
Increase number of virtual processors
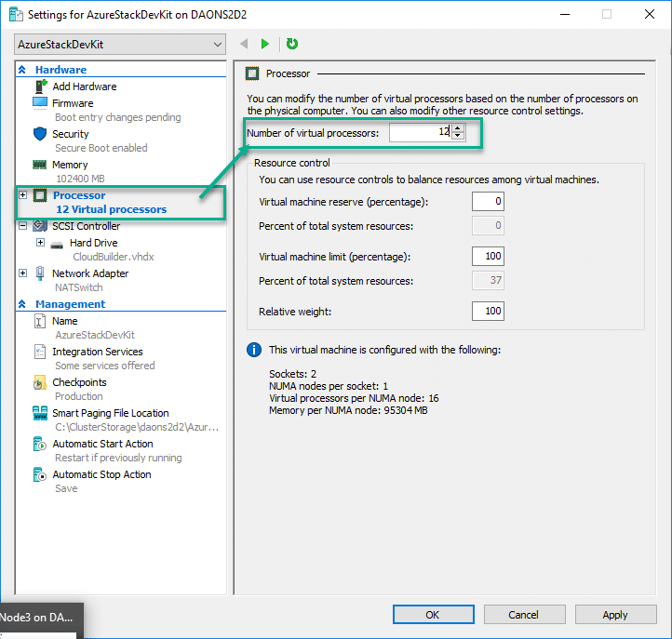(458, 128)
